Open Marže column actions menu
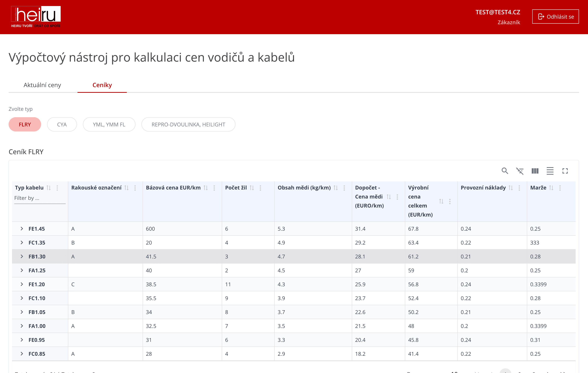588x373 pixels. [x=560, y=188]
